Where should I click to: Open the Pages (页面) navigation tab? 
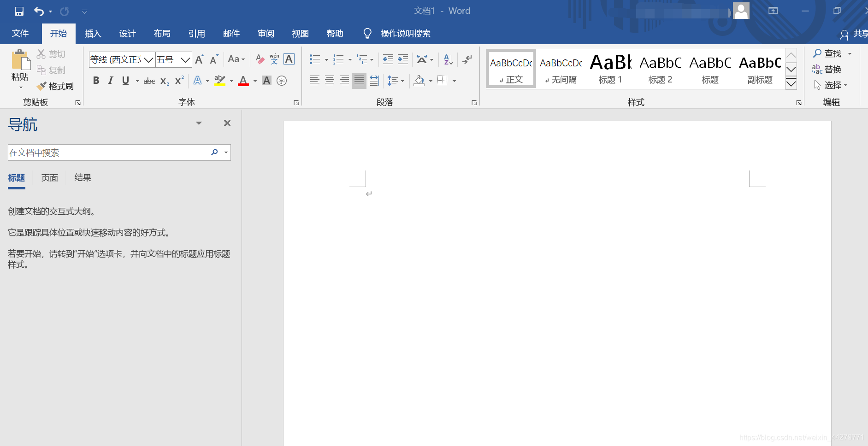click(x=50, y=178)
